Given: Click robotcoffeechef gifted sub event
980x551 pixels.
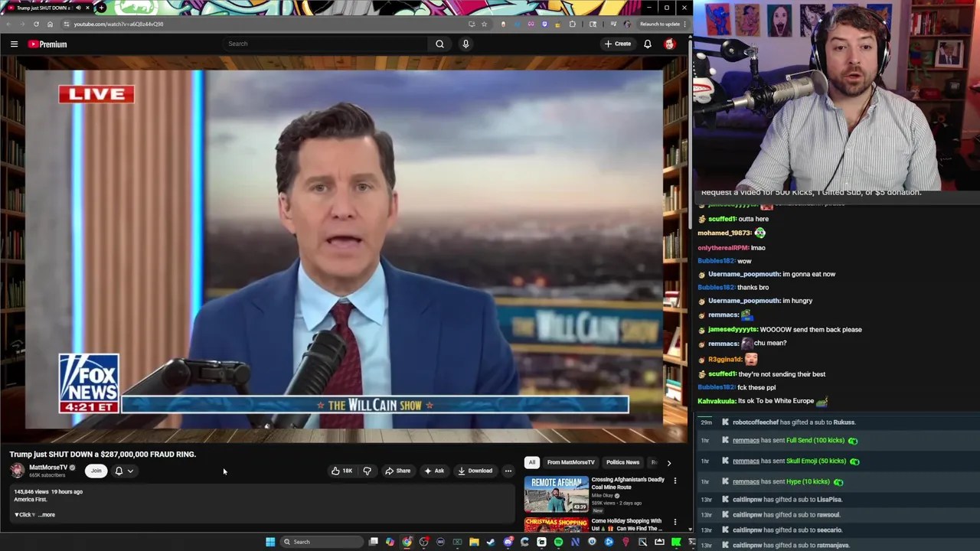Looking at the screenshot, I should 838,422.
